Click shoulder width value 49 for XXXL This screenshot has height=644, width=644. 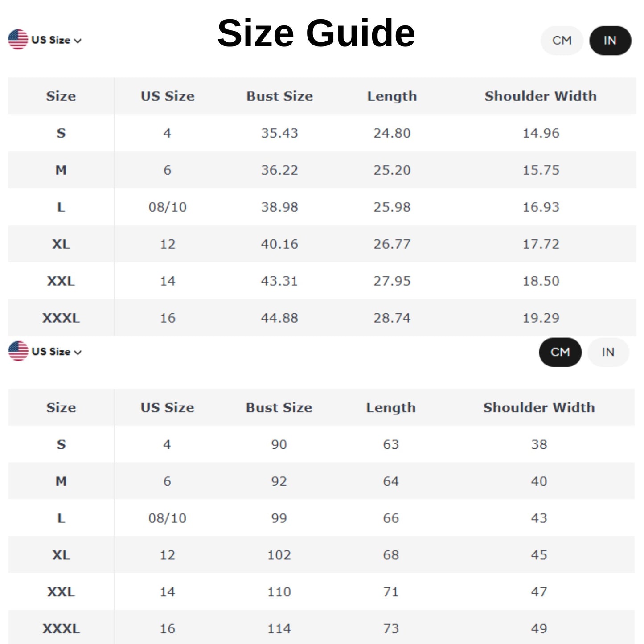[539, 629]
